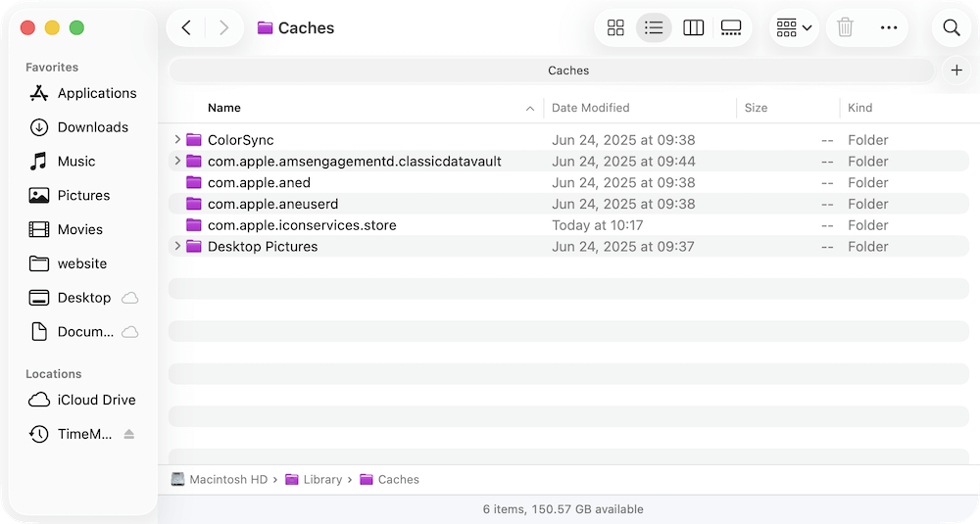Image resolution: width=980 pixels, height=524 pixels.
Task: Select com.apple.iconservices.store folder
Action: coord(568,225)
